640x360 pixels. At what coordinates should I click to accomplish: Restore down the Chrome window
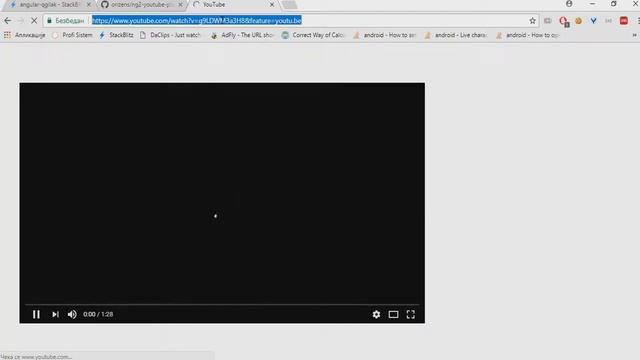(613, 4)
